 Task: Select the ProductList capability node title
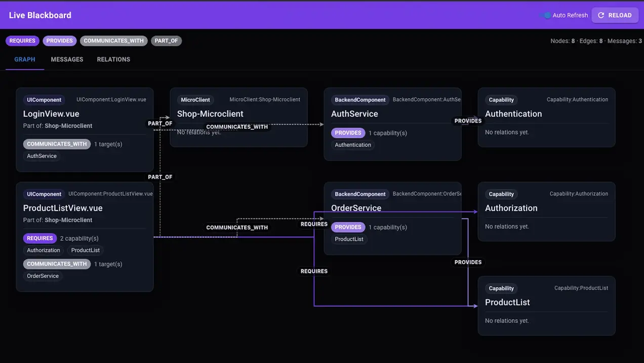pyautogui.click(x=507, y=302)
